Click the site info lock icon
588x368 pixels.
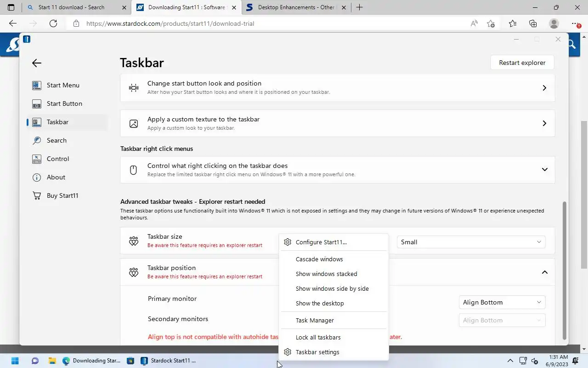[x=76, y=23]
